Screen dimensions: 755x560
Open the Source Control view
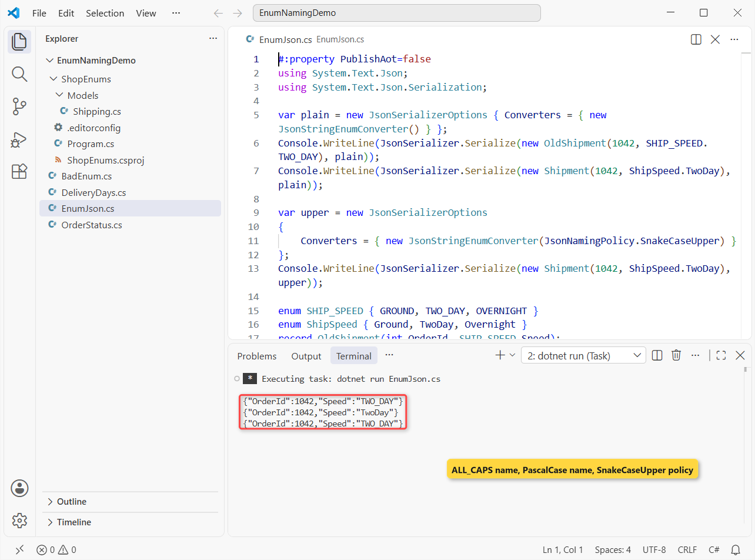(x=19, y=106)
